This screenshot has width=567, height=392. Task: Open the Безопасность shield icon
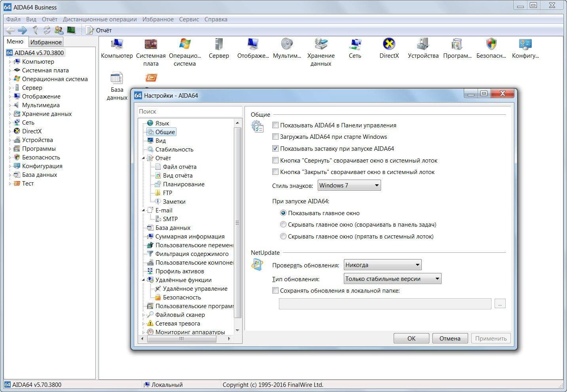point(491,44)
